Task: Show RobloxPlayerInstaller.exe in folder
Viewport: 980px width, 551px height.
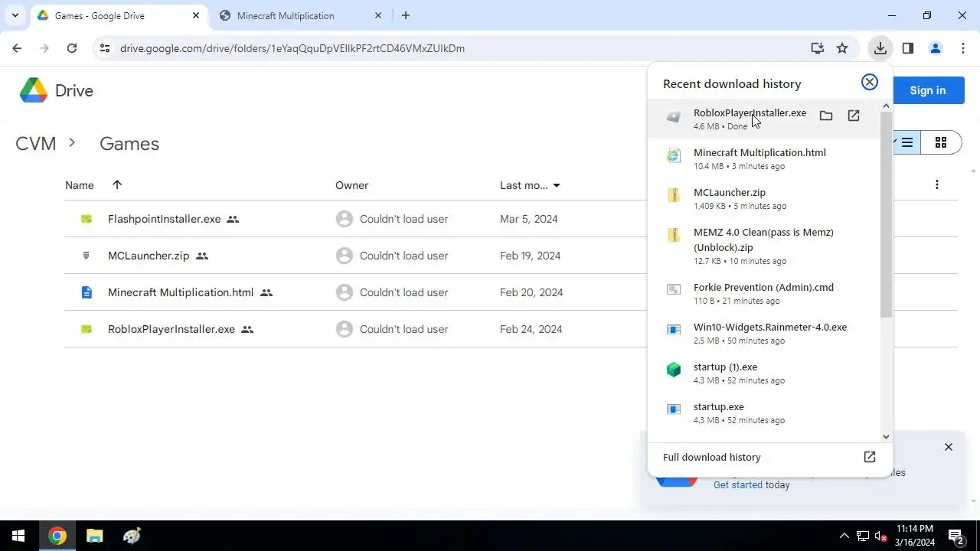Action: click(826, 116)
